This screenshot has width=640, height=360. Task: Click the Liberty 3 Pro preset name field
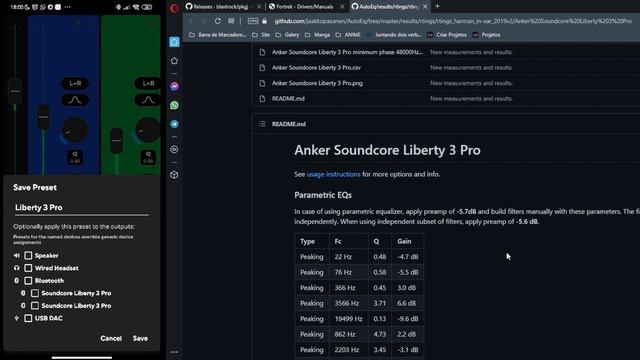coord(82,208)
